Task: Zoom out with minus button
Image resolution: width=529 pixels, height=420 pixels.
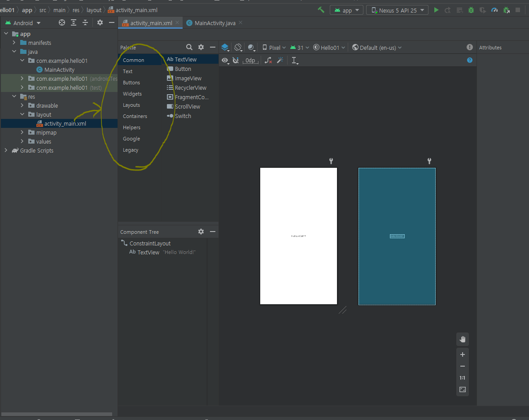Action: (x=463, y=366)
